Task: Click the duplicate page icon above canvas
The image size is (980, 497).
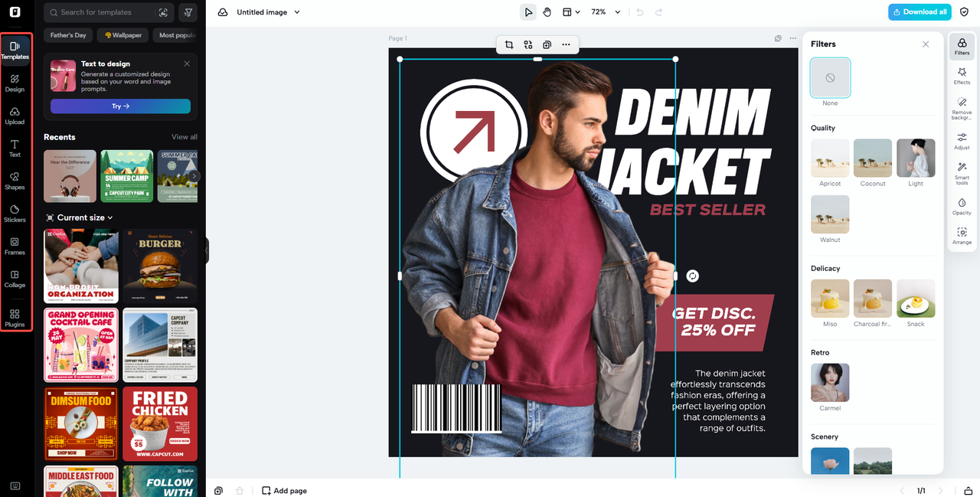Action: [x=778, y=38]
